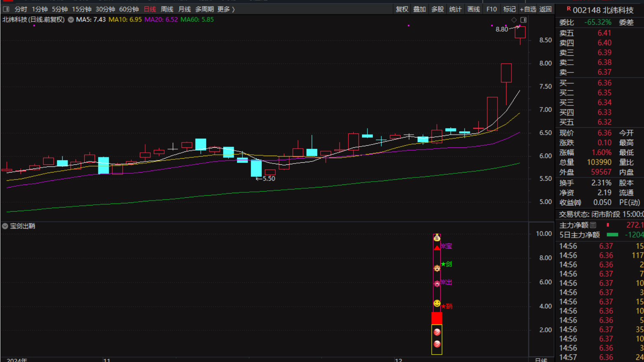
Task: Expand the 宝剑出鞘 indicator dropdown
Action: pyautogui.click(x=5, y=226)
